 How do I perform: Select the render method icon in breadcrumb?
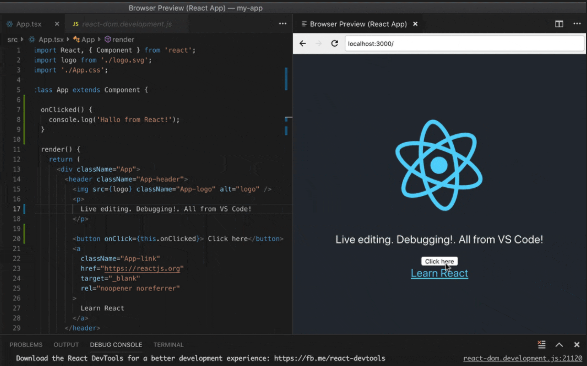pyautogui.click(x=107, y=39)
